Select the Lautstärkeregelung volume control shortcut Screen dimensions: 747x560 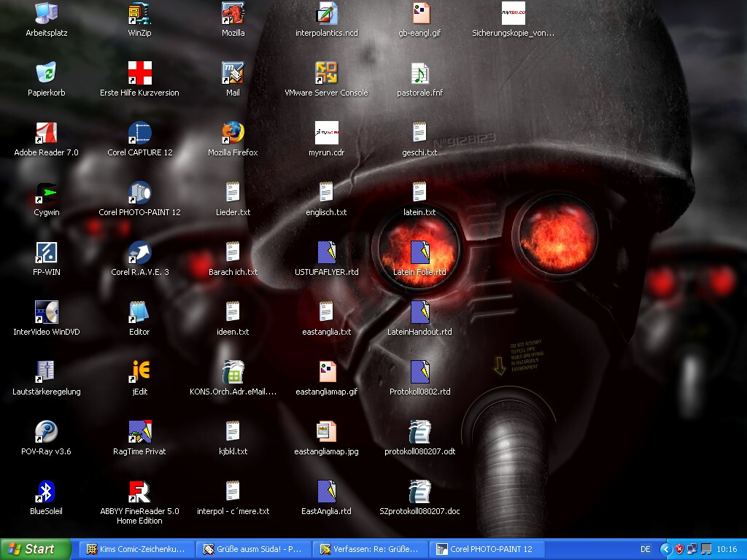[47, 373]
